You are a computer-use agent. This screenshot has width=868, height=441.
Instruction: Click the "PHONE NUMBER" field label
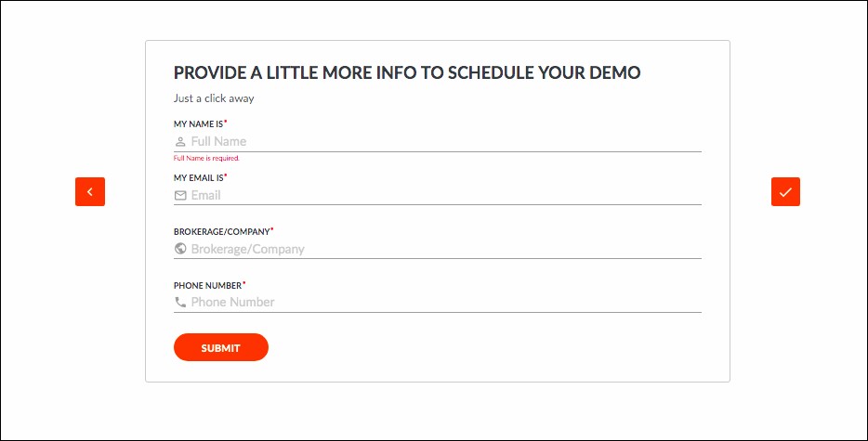pyautogui.click(x=207, y=285)
